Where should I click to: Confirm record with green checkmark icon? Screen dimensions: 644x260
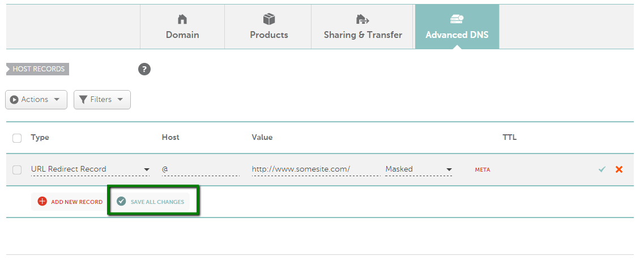click(602, 169)
